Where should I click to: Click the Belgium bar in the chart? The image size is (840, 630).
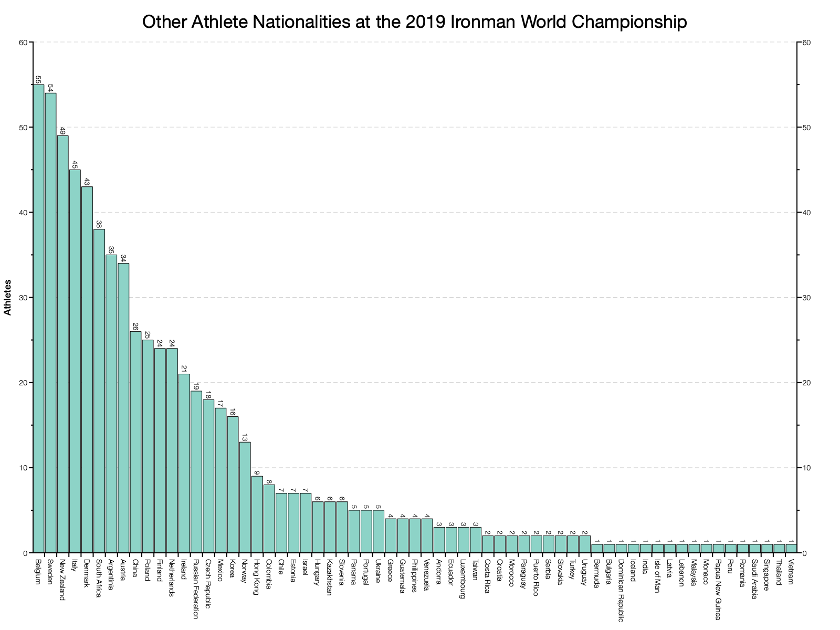[38, 318]
